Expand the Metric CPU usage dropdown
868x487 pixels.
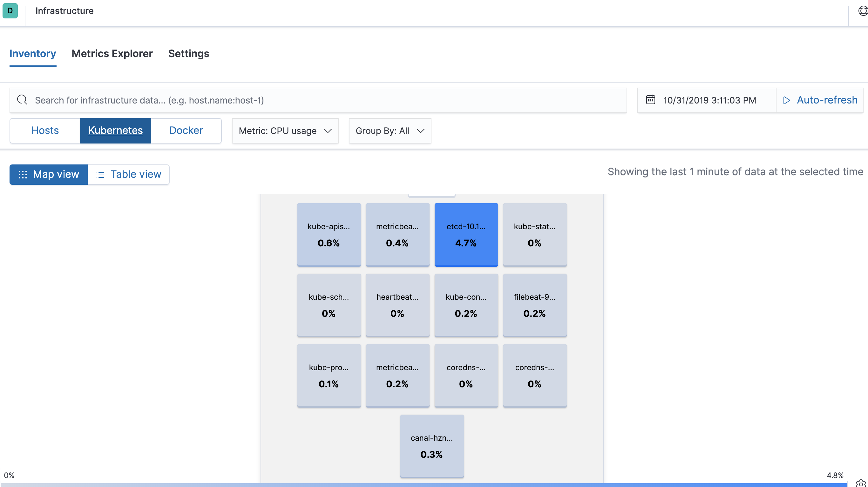(x=285, y=130)
